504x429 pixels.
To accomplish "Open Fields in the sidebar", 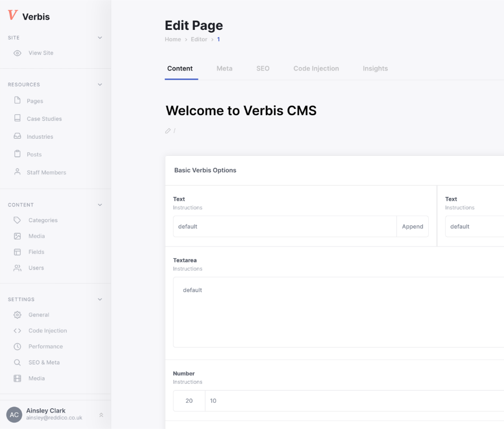I will pos(36,252).
